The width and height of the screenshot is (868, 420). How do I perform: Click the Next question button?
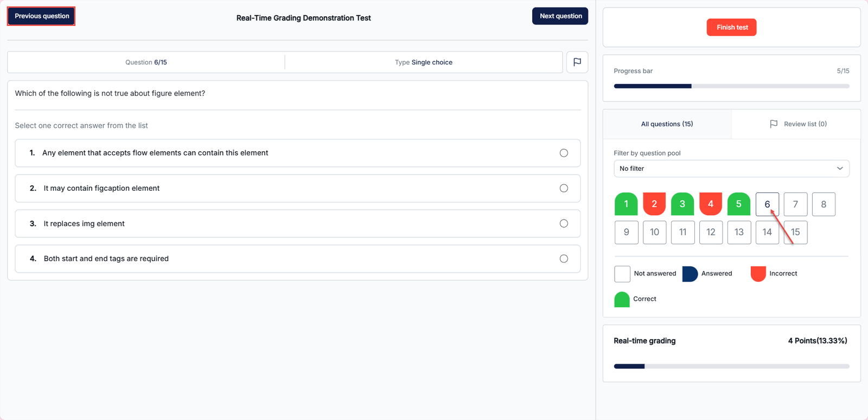560,16
